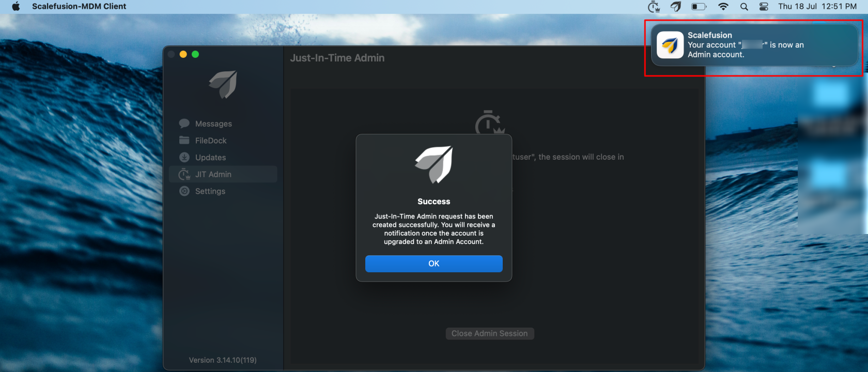Open the Scalefusion admin account notification
The image size is (868, 372).
(x=754, y=45)
